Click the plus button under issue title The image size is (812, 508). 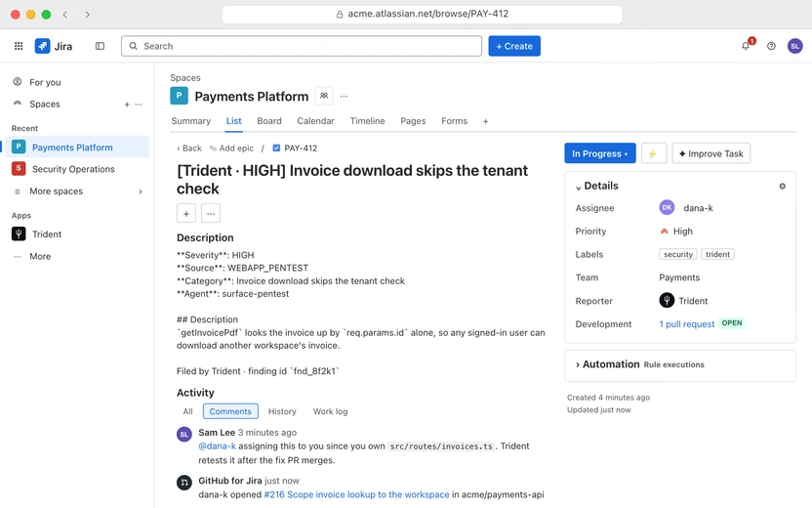(x=185, y=213)
